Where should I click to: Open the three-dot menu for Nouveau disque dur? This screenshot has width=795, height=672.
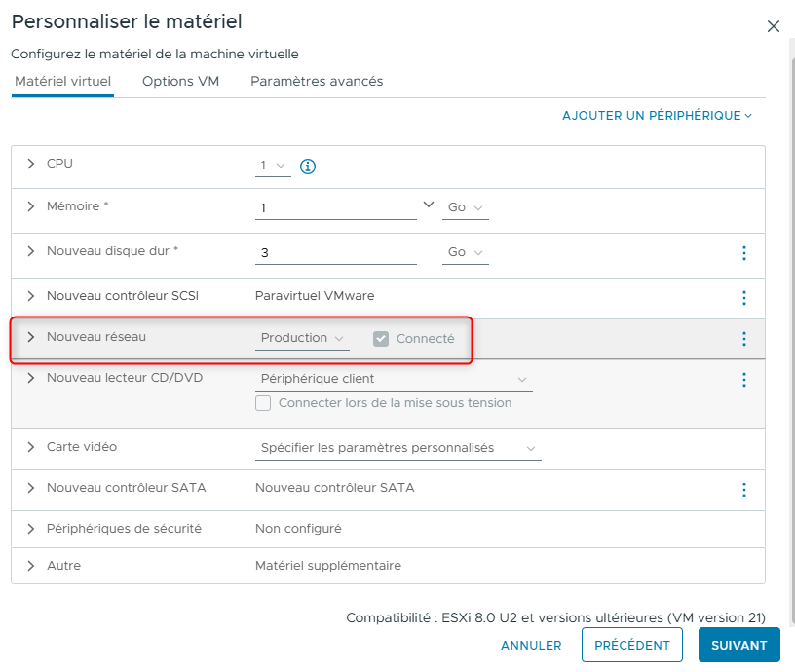coord(744,253)
